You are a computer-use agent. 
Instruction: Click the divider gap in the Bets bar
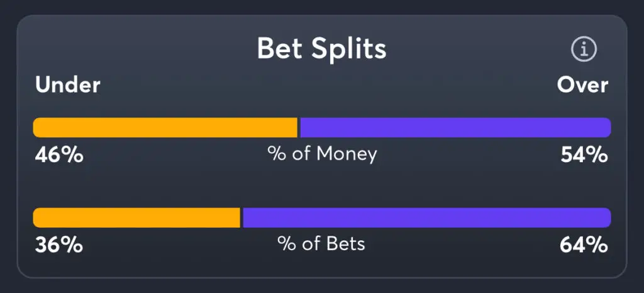pyautogui.click(x=241, y=218)
